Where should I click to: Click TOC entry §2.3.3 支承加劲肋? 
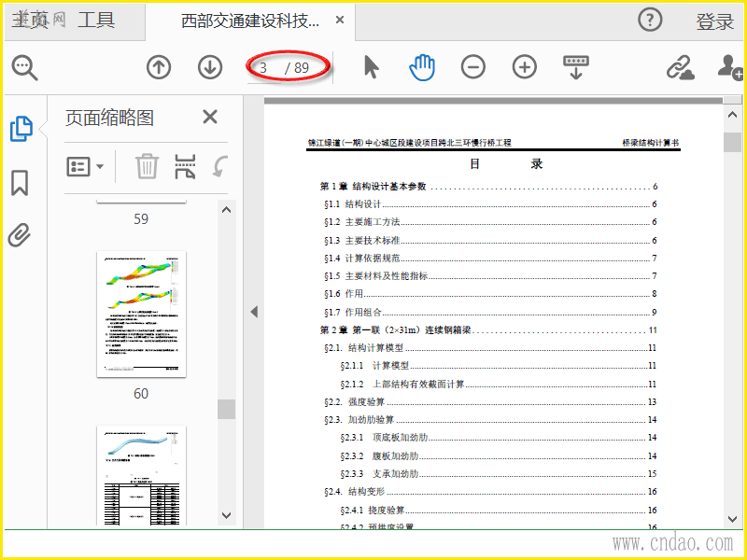[499, 474]
